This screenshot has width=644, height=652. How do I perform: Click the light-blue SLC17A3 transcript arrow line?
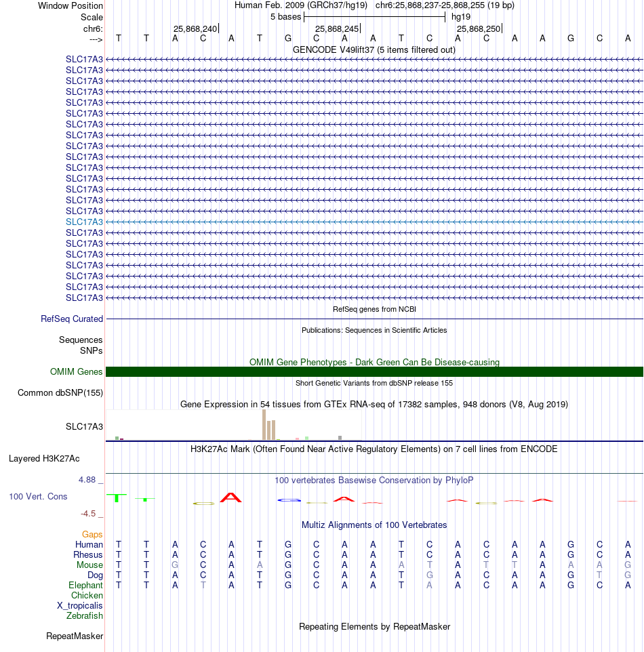374,222
